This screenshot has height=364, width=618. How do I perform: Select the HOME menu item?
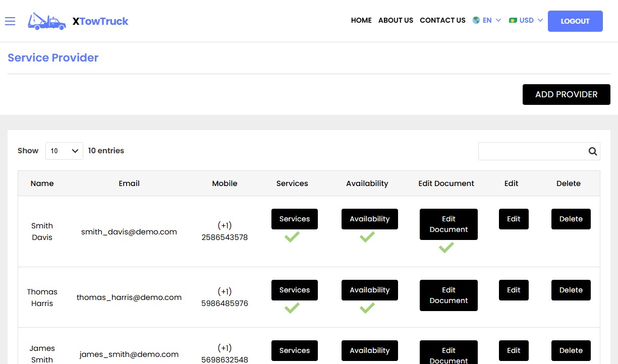(x=361, y=20)
